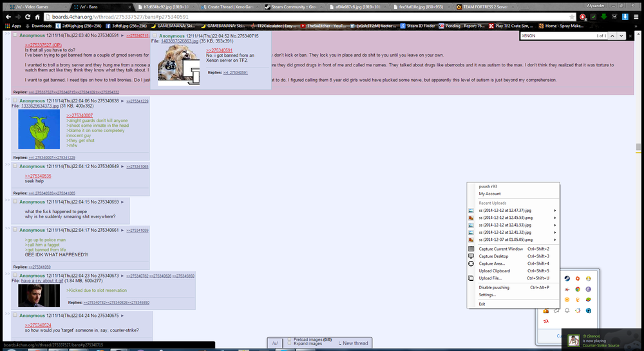Jump to the next find result
The height and width of the screenshot is (351, 644).
(621, 35)
